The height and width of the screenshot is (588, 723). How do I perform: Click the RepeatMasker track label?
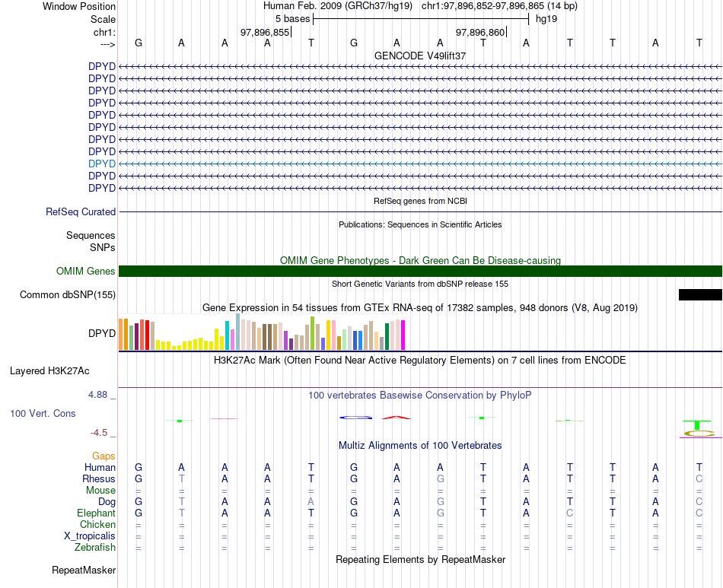coord(84,571)
